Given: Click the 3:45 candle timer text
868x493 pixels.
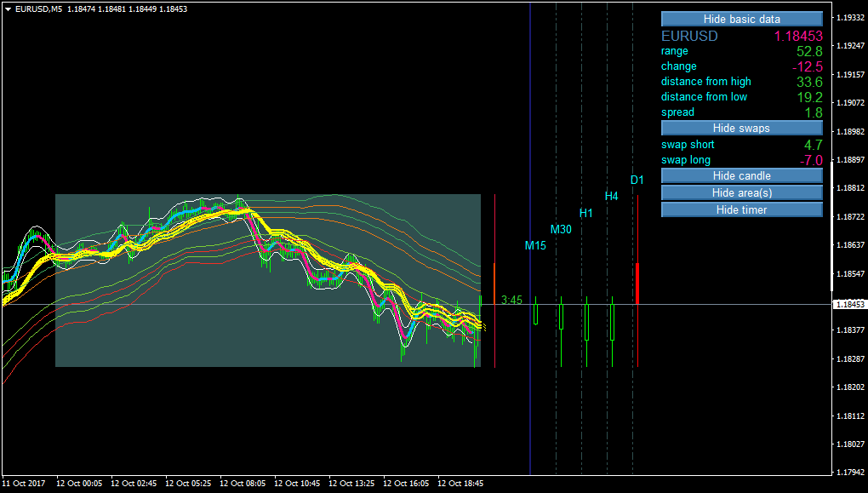Looking at the screenshot, I should tap(511, 300).
